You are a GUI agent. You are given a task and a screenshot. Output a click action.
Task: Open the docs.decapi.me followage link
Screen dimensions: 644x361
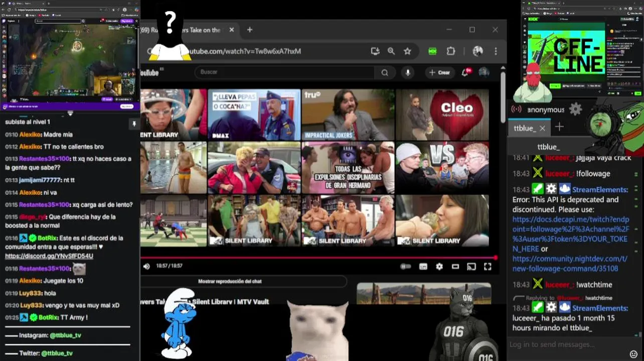click(570, 234)
